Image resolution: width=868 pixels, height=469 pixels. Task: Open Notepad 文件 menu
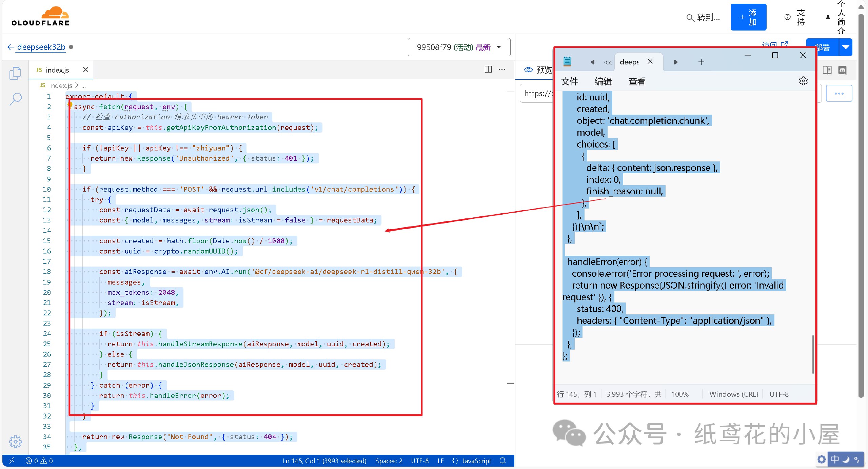pyautogui.click(x=569, y=81)
